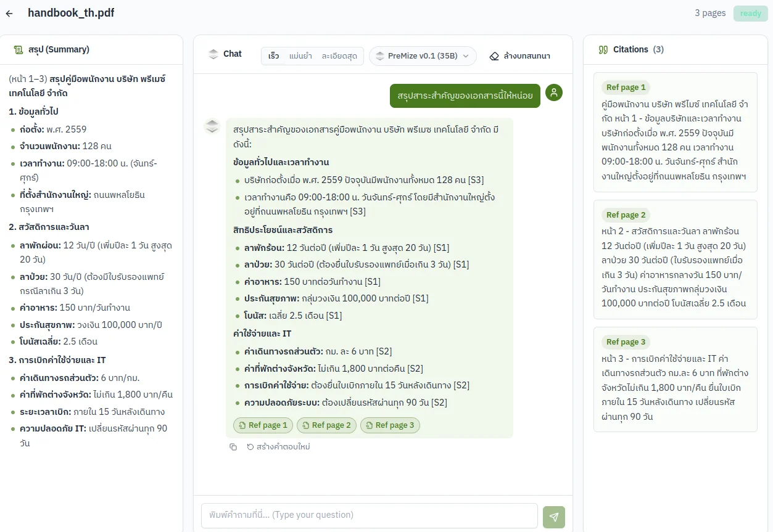Click chat line ค่าที่พักต่างจังหวัด [S2]

334,369
